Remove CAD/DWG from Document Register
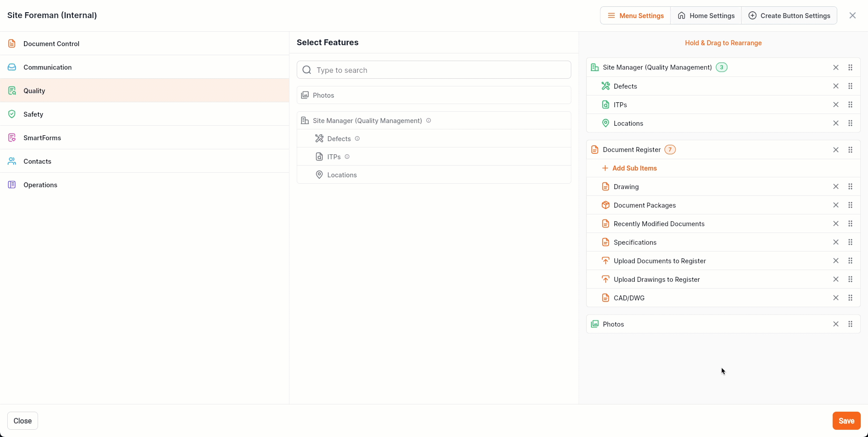 835,298
